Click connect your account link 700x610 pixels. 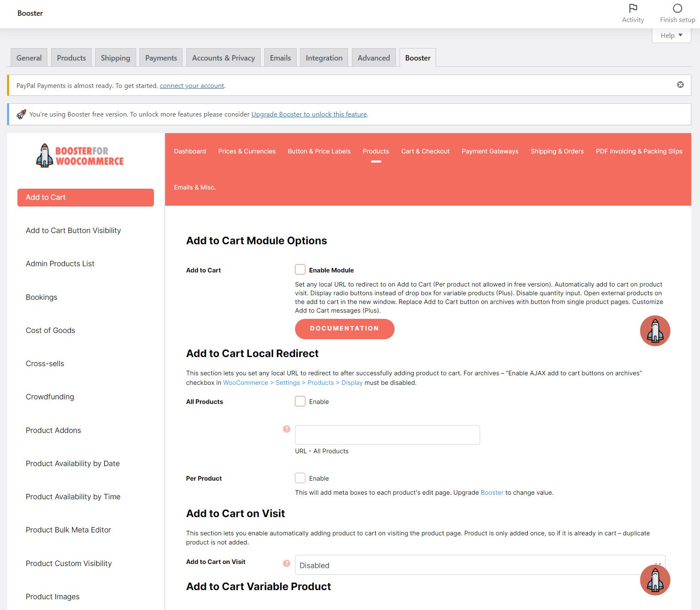[192, 86]
